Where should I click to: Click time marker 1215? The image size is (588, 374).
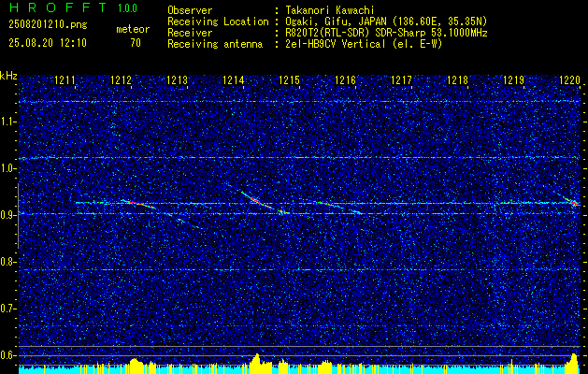pyautogui.click(x=289, y=79)
